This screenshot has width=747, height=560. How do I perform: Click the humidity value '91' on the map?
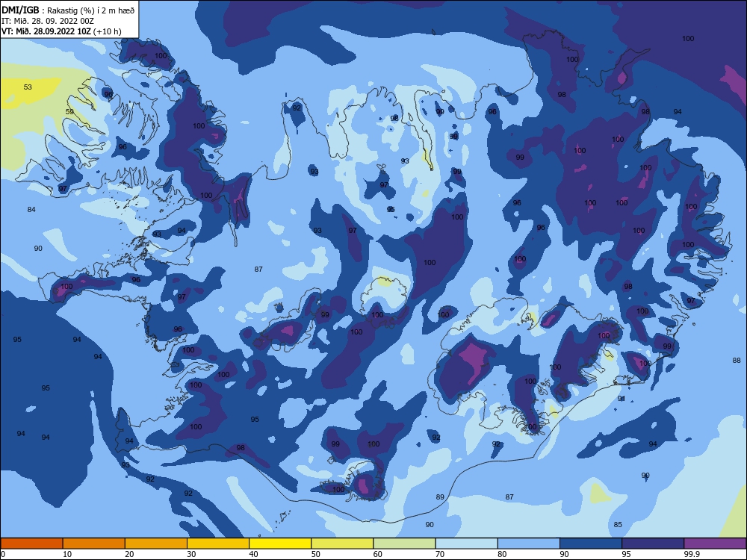622,399
